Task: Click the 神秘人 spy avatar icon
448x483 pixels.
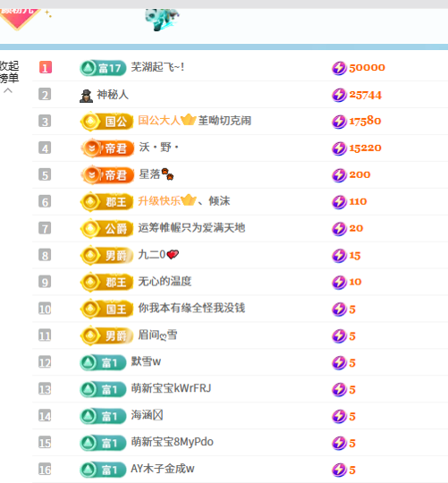Action: (x=86, y=96)
